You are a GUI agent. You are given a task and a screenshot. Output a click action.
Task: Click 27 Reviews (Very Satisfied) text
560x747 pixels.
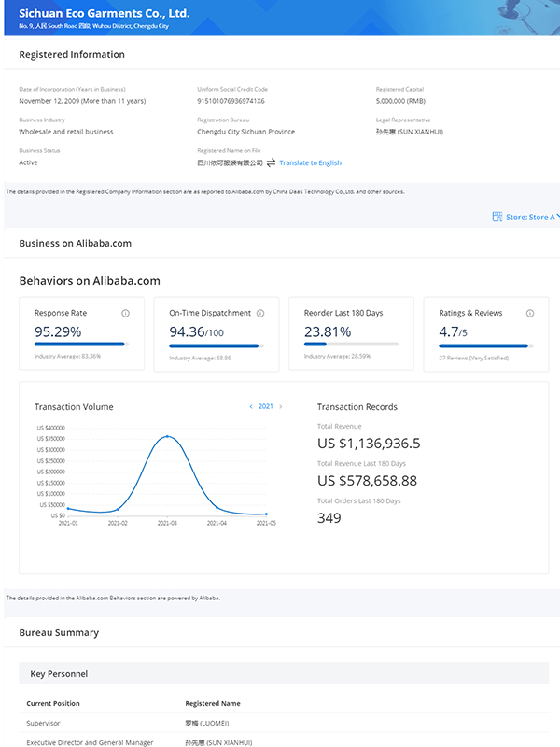pos(474,358)
